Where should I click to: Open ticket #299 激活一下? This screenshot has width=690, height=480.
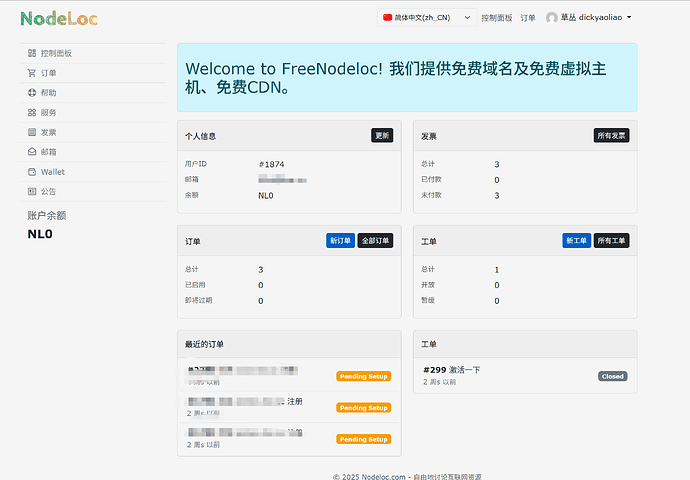pos(451,370)
